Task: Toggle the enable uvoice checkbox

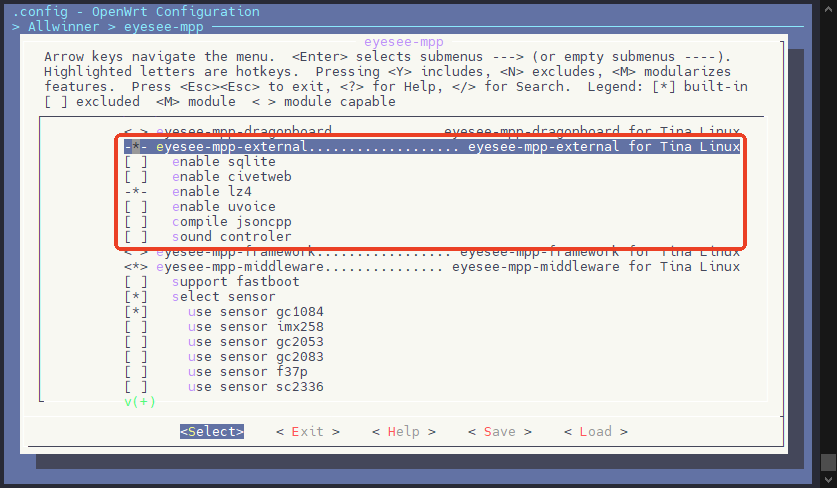Action: (x=136, y=207)
